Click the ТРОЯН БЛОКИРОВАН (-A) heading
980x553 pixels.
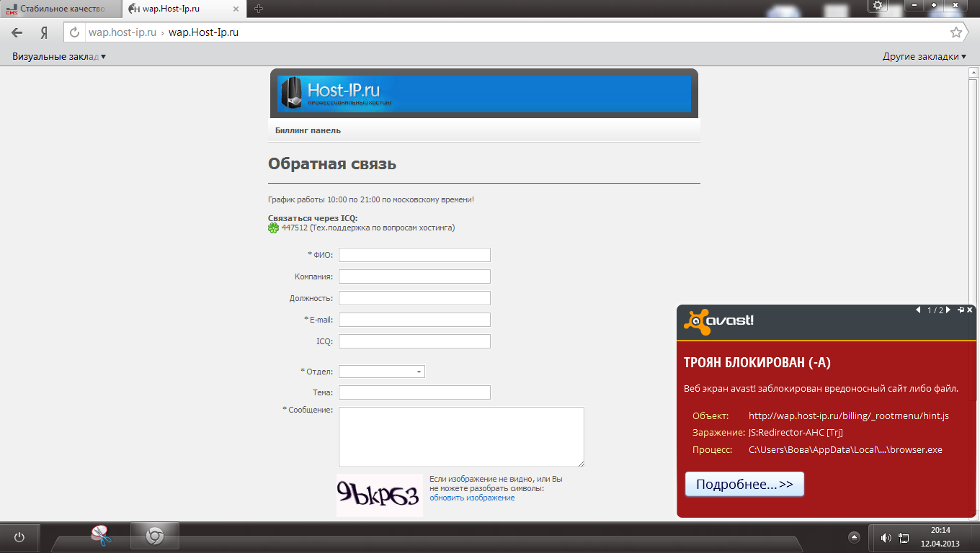(757, 363)
